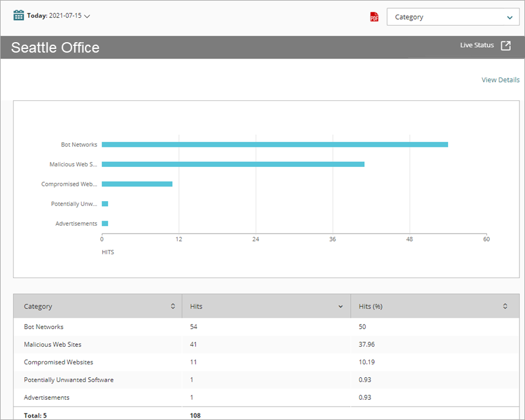Click the sort icon on the Category column
525x420 pixels.
[173, 306]
